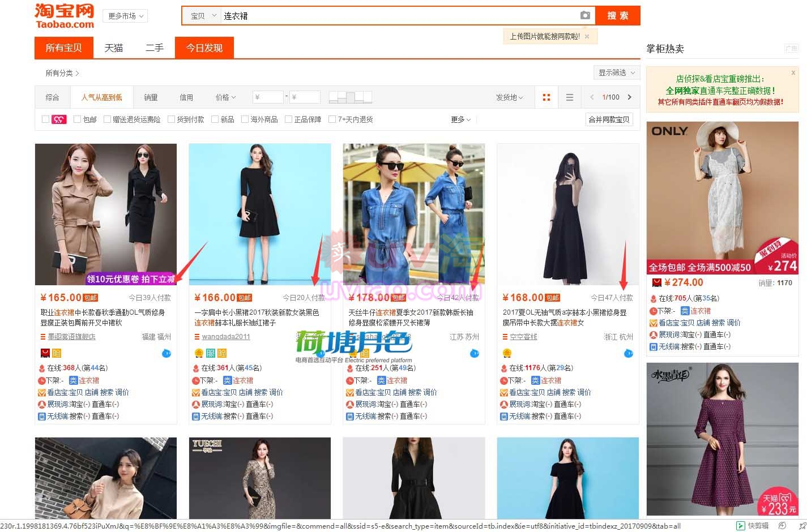This screenshot has height=532, width=807.
Task: Tick the 7+天内退货 checkbox
Action: pos(332,119)
